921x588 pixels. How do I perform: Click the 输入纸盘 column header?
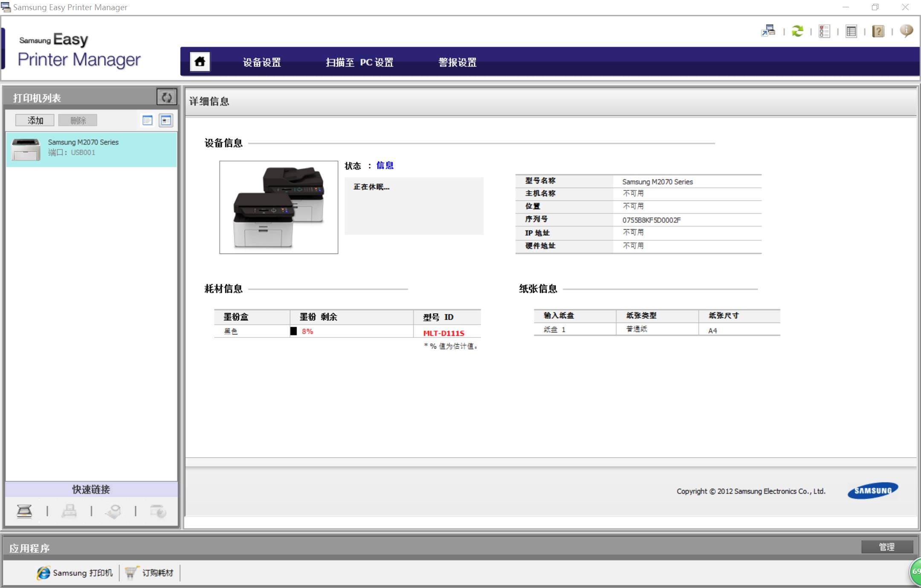[x=559, y=315]
